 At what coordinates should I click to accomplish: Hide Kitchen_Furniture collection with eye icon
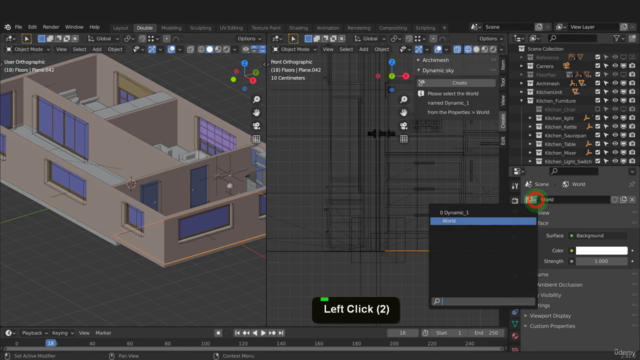coord(615,101)
